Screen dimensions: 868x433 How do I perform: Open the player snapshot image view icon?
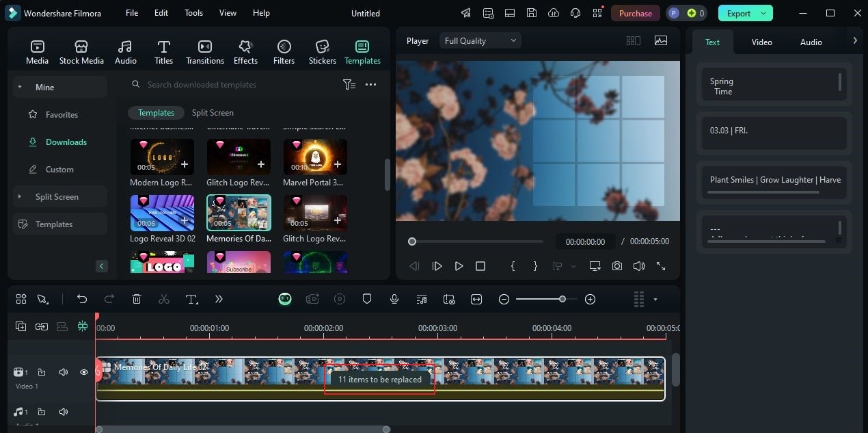[x=661, y=41]
